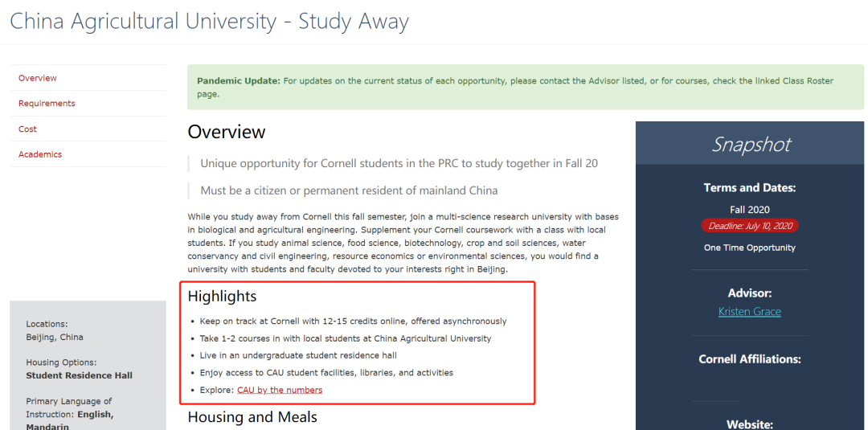The height and width of the screenshot is (430, 868).
Task: Click the "Website:" heading in Snapshot
Action: [749, 424]
